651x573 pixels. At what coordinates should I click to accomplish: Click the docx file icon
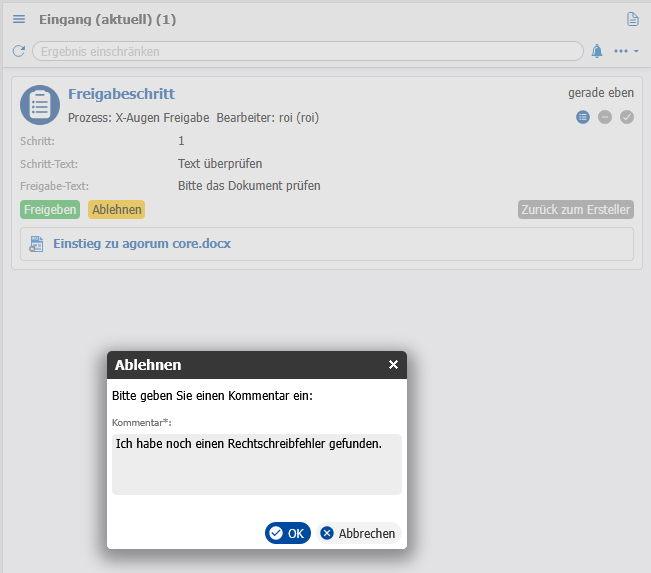pyautogui.click(x=37, y=244)
